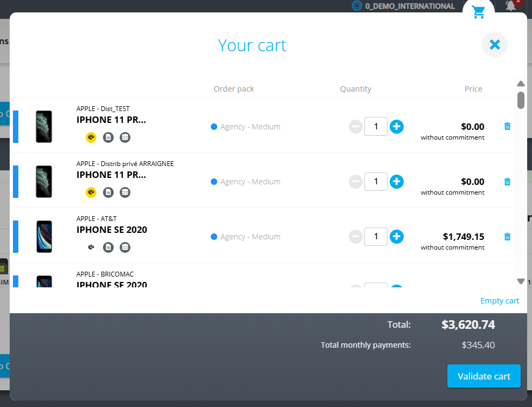Delete Dist_TEST iPhone 11 from cart

coord(507,126)
